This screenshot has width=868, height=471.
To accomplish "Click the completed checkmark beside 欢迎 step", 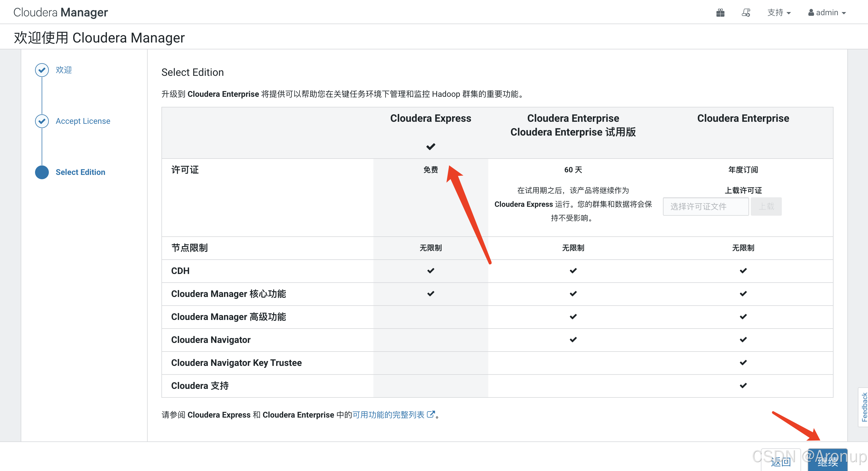I will pos(42,70).
